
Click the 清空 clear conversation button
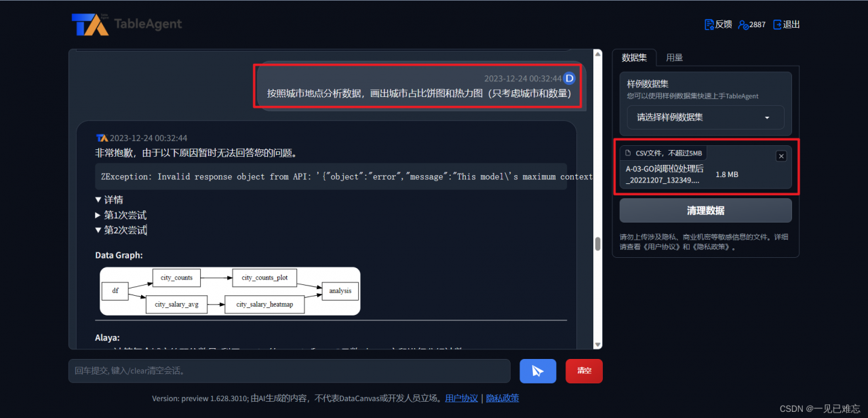coord(584,370)
